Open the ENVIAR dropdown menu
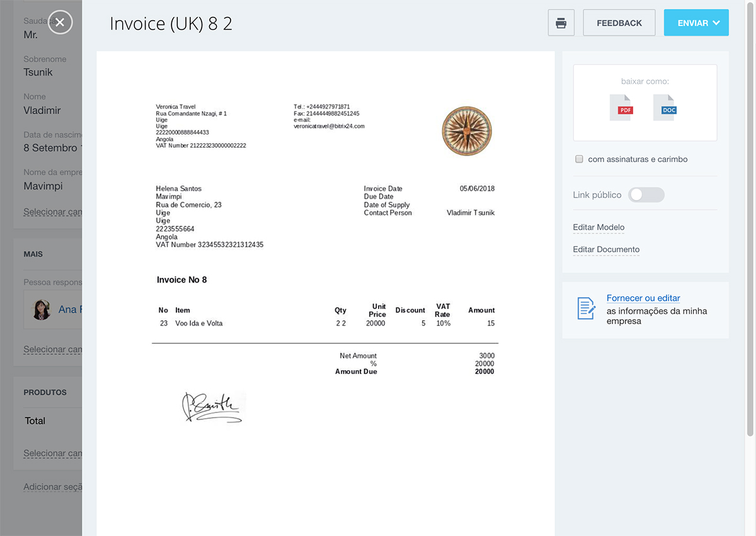756x536 pixels. click(x=696, y=23)
